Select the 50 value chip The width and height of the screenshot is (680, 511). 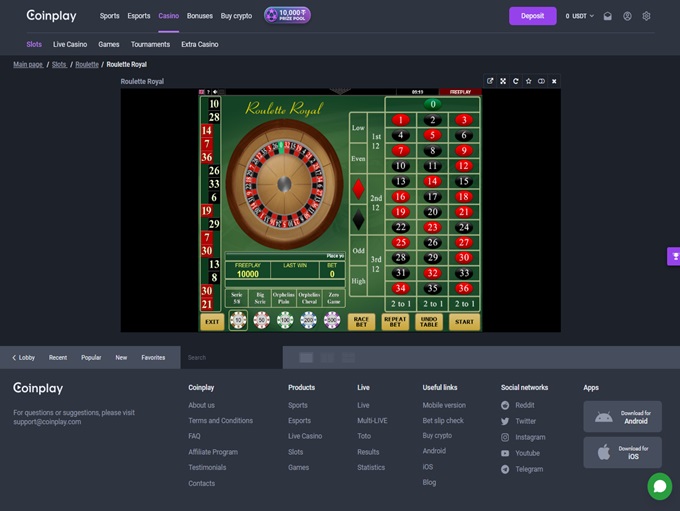261,320
